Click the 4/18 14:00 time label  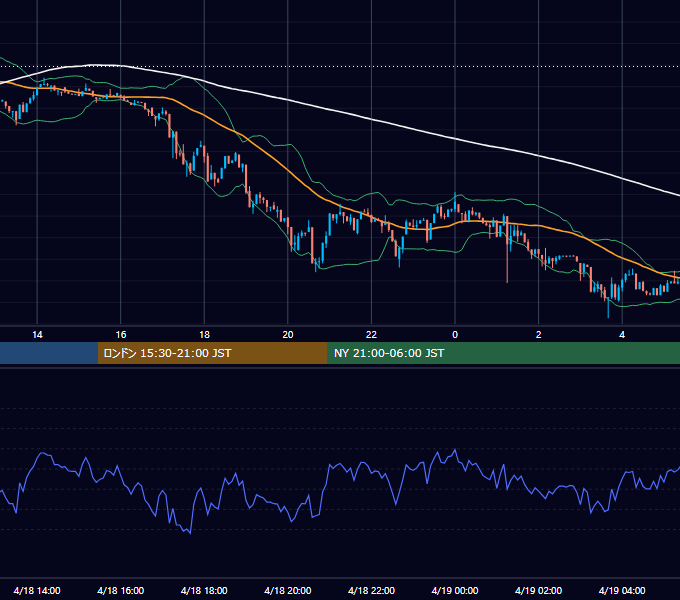click(37, 590)
